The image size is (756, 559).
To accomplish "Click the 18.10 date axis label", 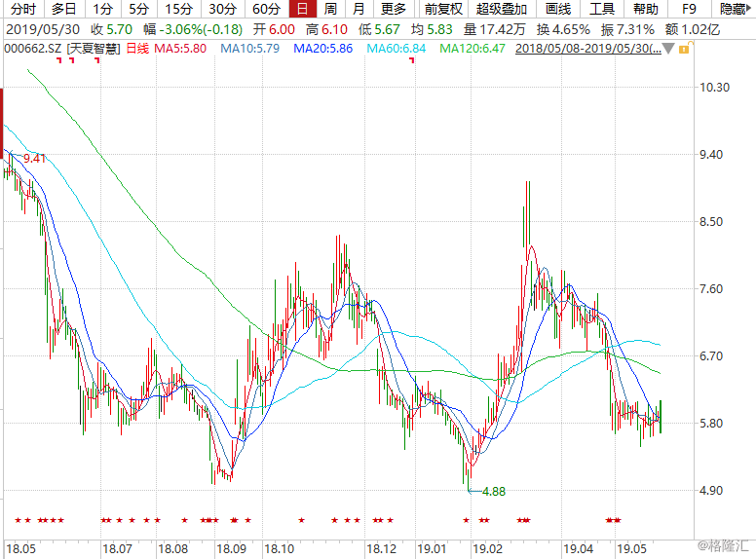I will pyautogui.click(x=280, y=549).
